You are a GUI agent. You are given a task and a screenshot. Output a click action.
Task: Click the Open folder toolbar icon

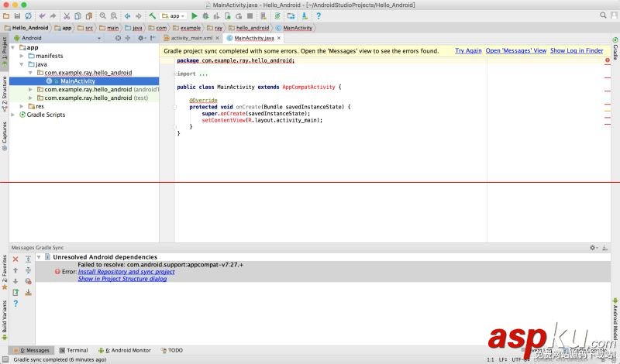pos(6,15)
